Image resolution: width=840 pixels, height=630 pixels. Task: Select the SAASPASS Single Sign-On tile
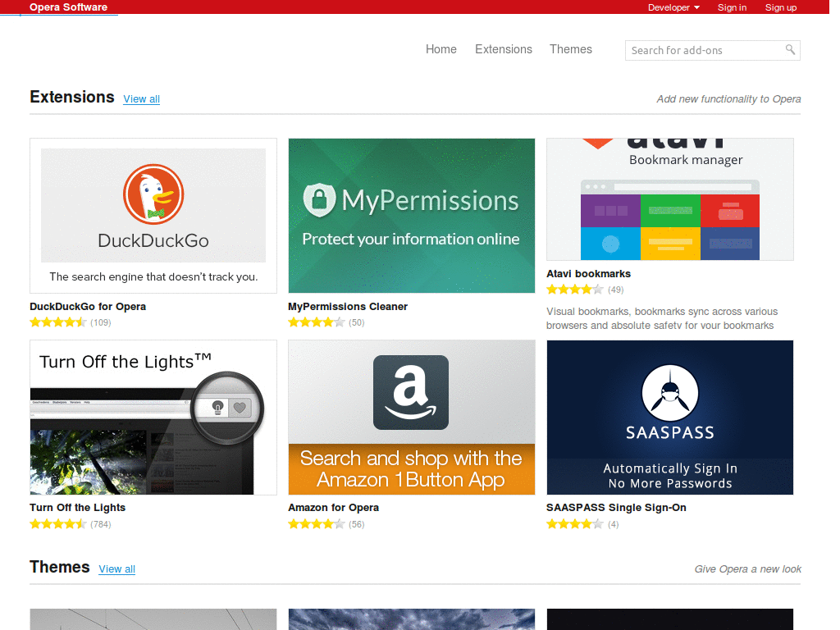669,417
